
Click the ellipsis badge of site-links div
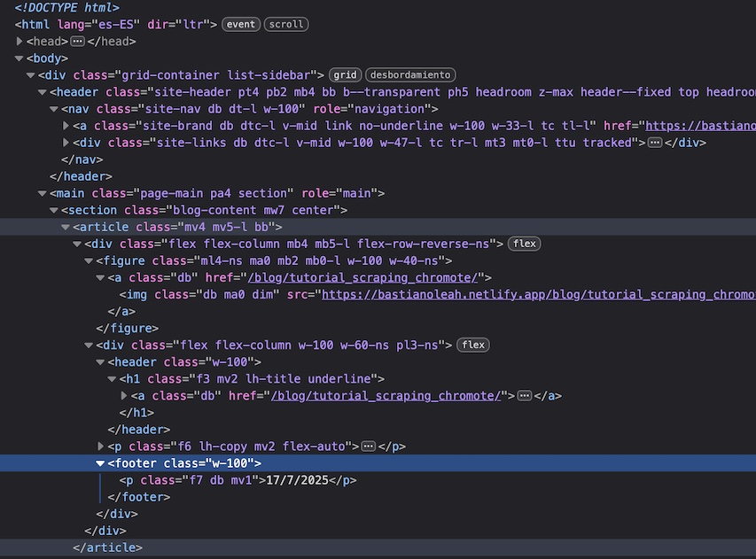pos(654,143)
